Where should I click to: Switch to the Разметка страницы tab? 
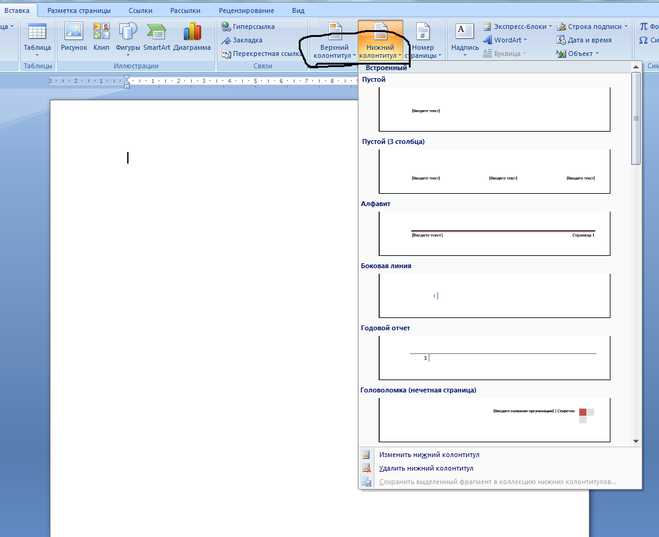(x=79, y=11)
